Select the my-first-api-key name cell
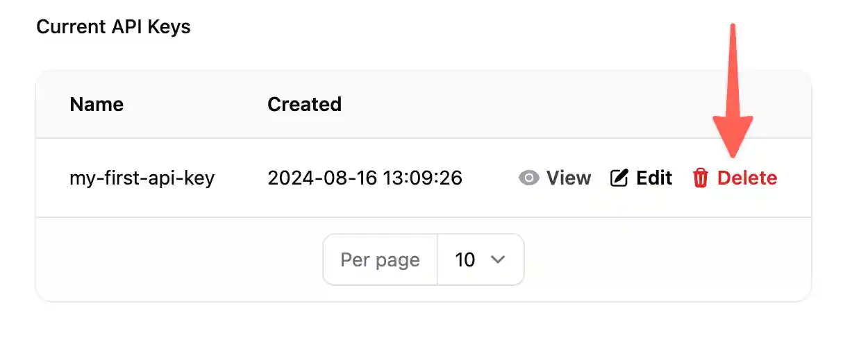This screenshot has width=868, height=340. pos(142,178)
